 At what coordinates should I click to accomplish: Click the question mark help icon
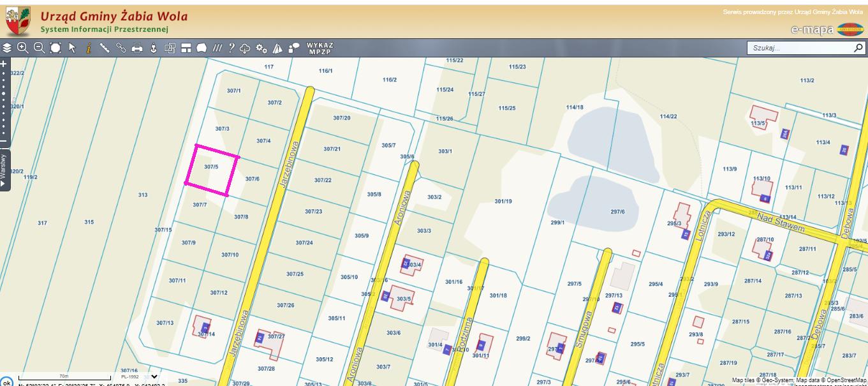(x=232, y=48)
